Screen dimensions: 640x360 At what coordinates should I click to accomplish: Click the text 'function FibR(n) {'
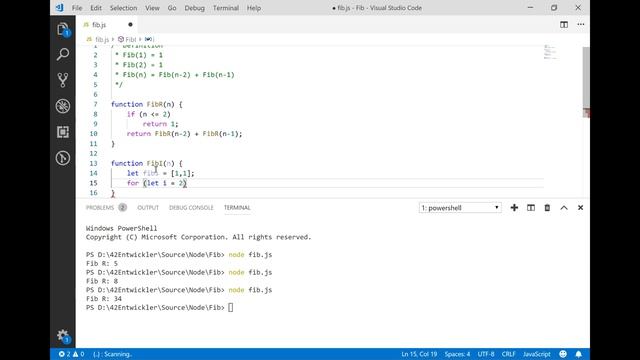pos(147,104)
